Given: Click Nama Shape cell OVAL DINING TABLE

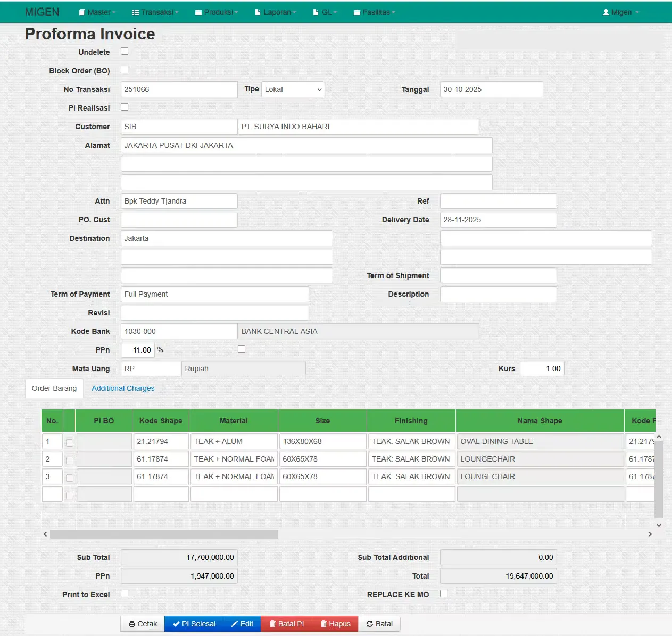Looking at the screenshot, I should 540,441.
